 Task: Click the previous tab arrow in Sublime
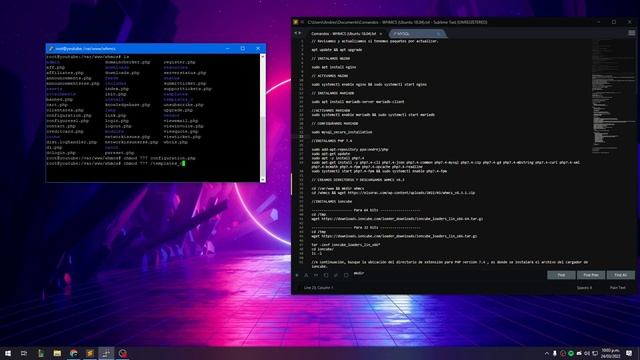(296, 33)
